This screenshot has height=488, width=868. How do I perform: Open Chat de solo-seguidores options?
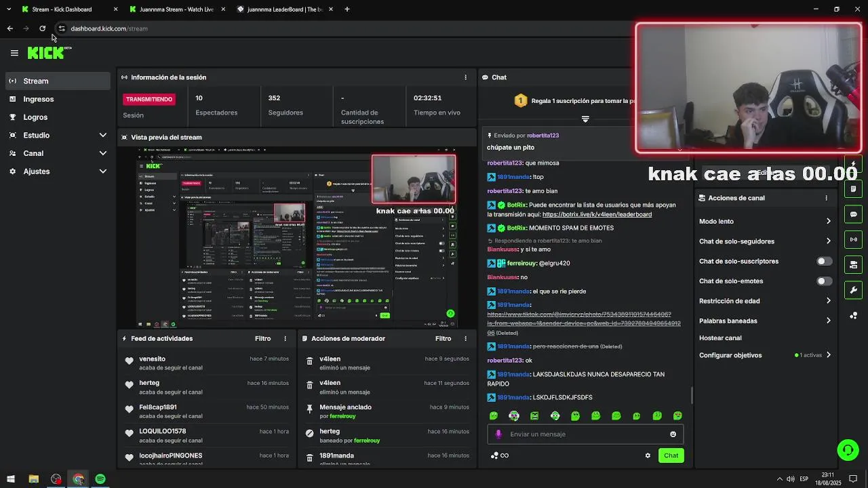coord(765,241)
